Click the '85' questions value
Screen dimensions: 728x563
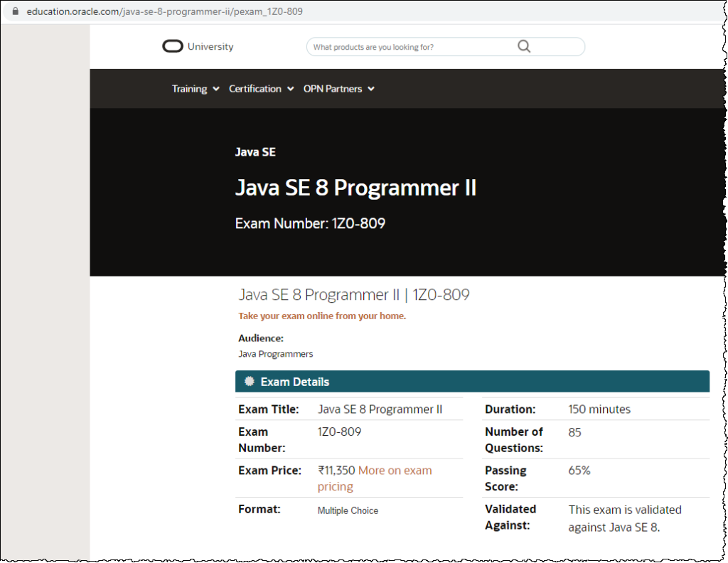point(574,433)
